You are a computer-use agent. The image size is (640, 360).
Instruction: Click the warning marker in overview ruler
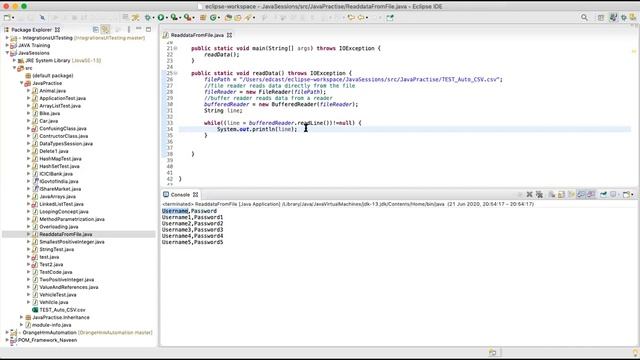pyautogui.click(x=634, y=51)
